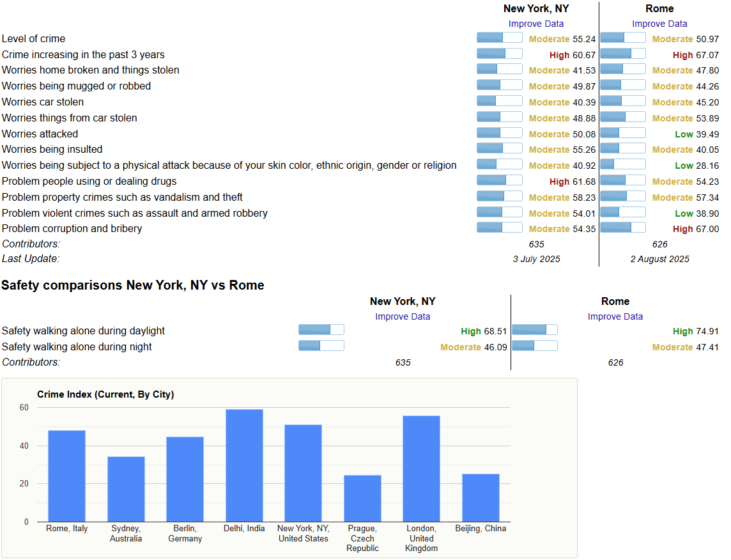Screen dimensions: 731x560
Task: Click the London, United Kingdom chart bar
Action: [x=421, y=469]
